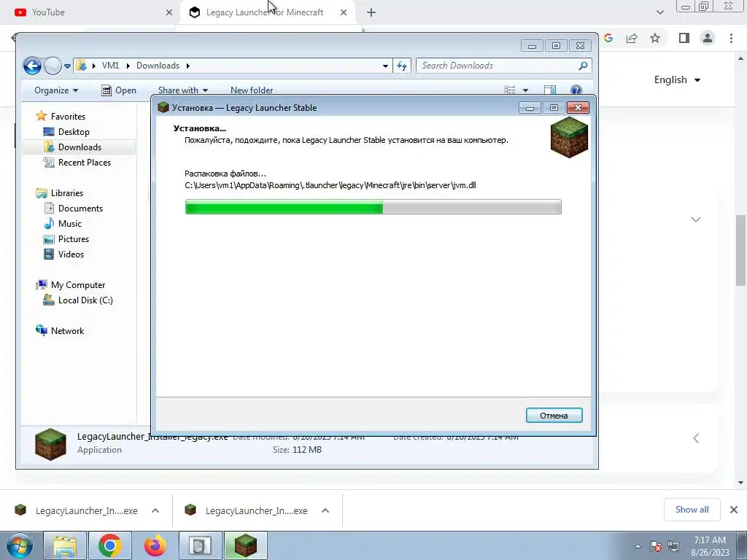Select Libraries in navigation pane
747x560 pixels.
(59, 192)
